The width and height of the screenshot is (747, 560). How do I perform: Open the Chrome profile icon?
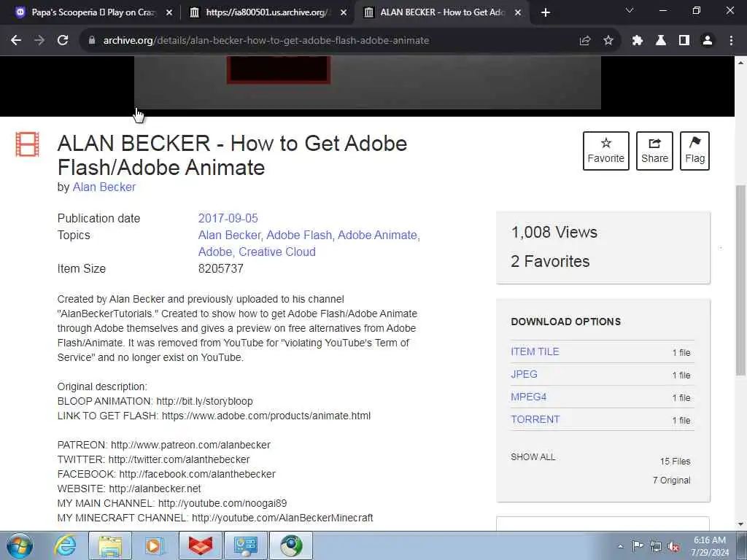[708, 41]
